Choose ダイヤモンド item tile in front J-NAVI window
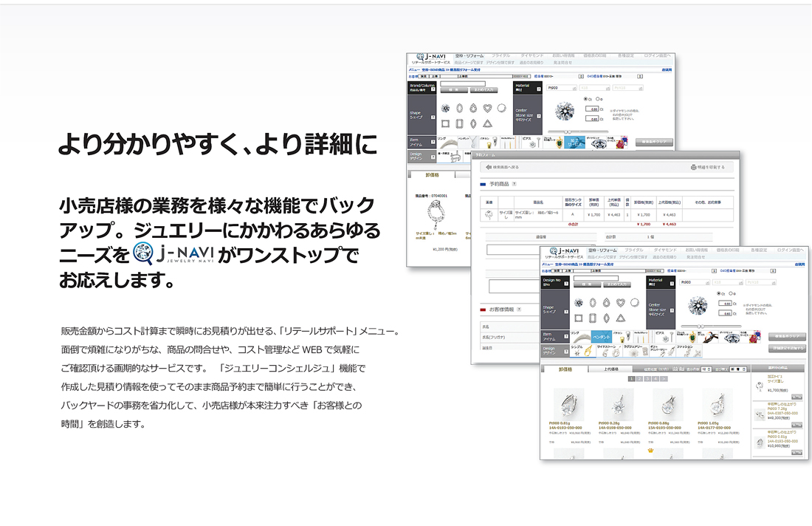Image resolution: width=812 pixels, height=526 pixels. (729, 337)
